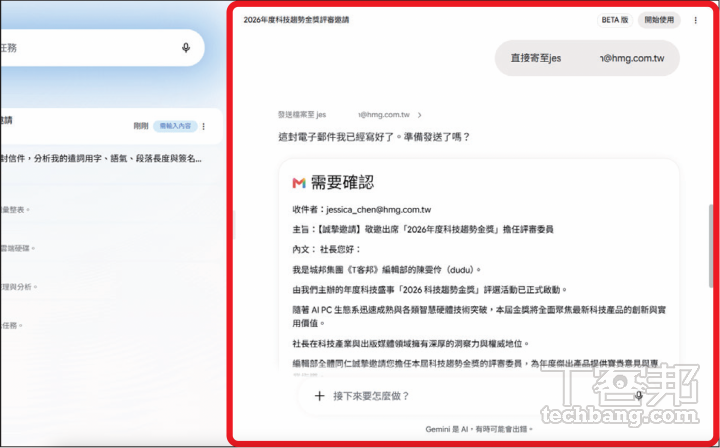Click the 直接寄至jes message bubble

pos(587,58)
